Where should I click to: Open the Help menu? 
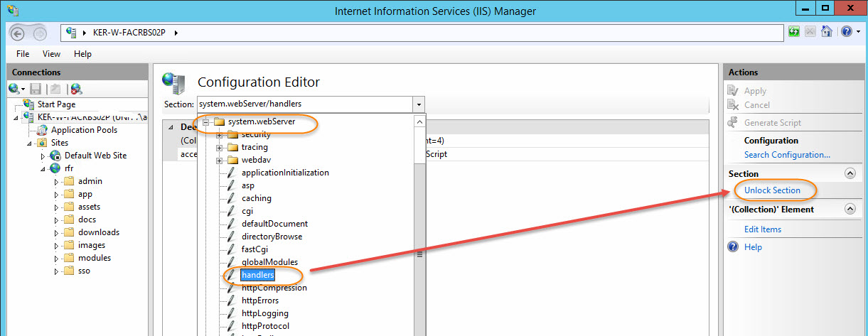point(82,54)
